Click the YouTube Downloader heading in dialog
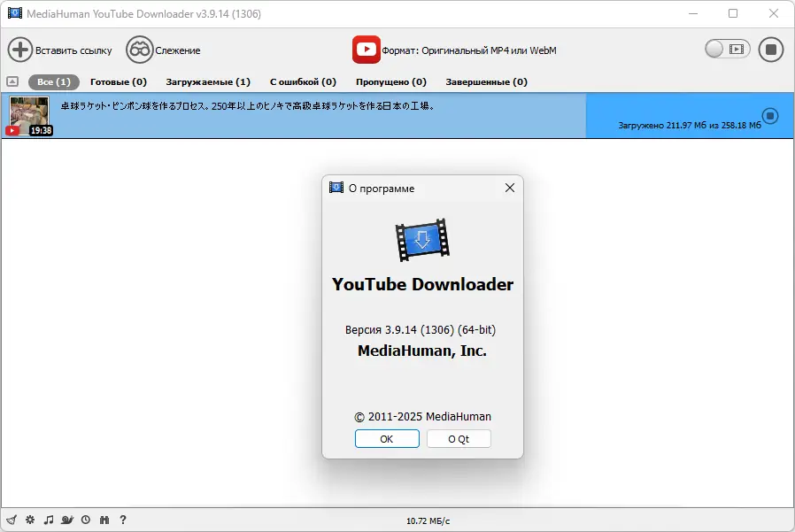Image resolution: width=795 pixels, height=532 pixels. pyautogui.click(x=422, y=284)
